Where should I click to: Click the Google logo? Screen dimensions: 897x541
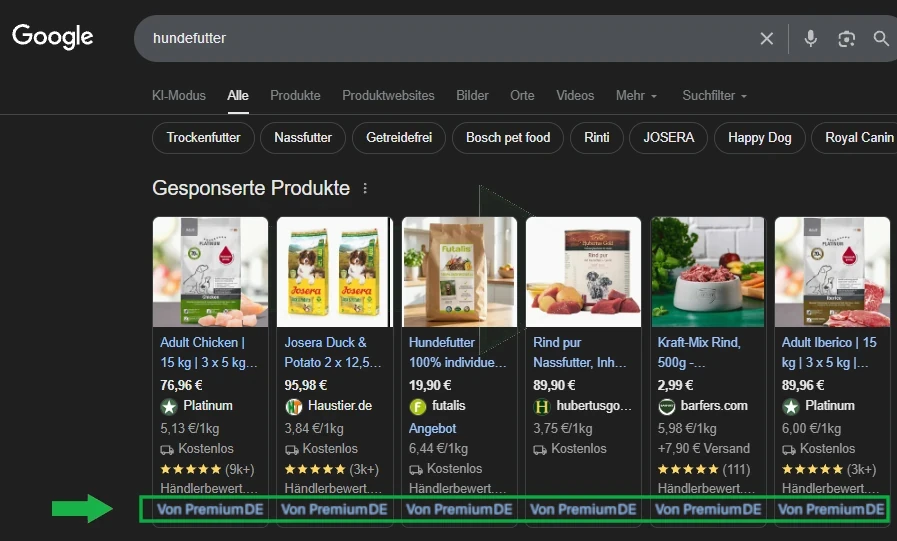(x=52, y=37)
